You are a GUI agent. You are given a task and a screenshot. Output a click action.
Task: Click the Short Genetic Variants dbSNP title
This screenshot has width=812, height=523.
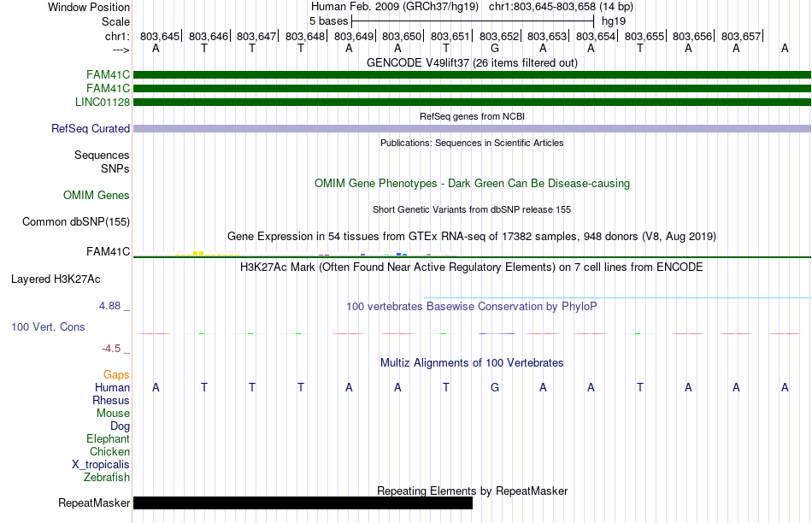pyautogui.click(x=472, y=209)
